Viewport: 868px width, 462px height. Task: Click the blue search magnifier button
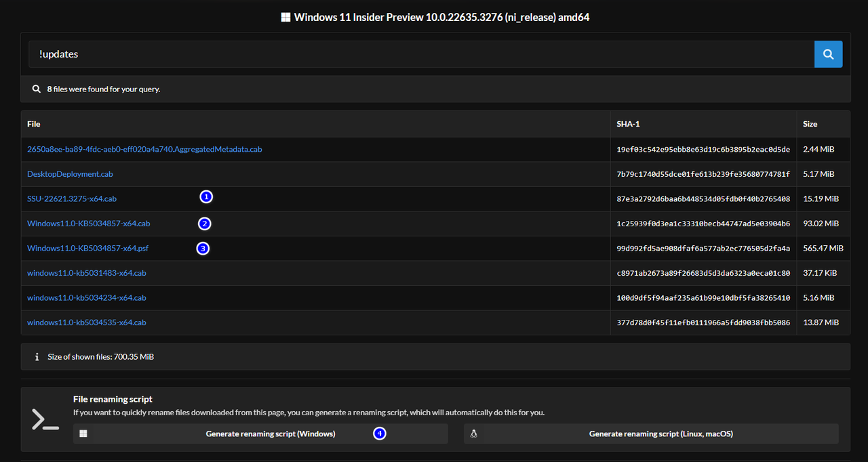click(828, 54)
